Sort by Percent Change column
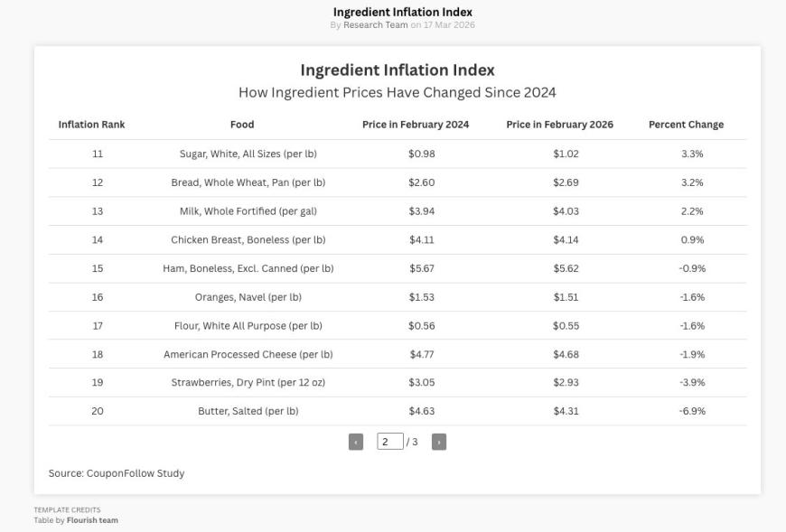The width and height of the screenshot is (786, 532). tap(685, 124)
